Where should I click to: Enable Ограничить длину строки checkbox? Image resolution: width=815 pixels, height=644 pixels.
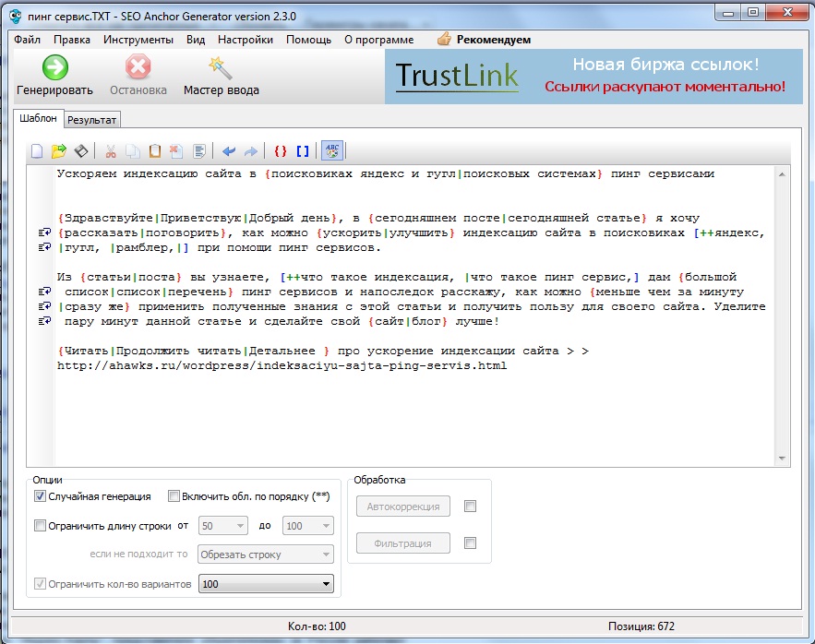[x=41, y=526]
